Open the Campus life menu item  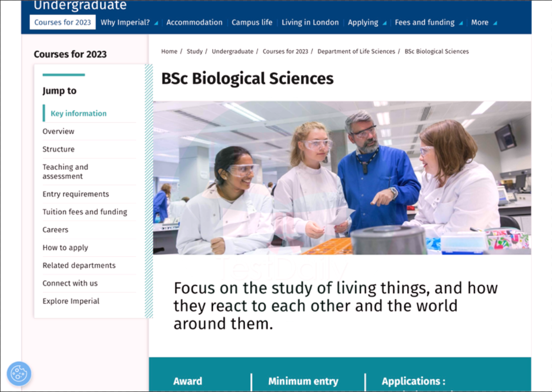click(x=252, y=22)
